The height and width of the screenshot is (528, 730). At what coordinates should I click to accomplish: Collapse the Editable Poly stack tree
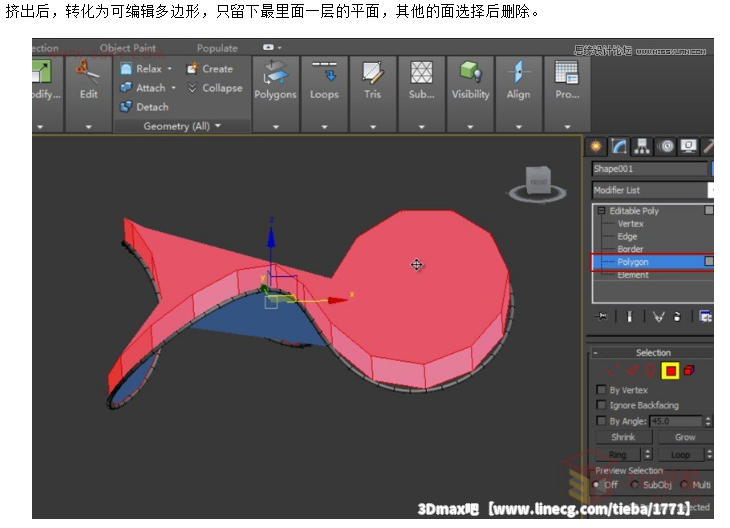[x=601, y=211]
